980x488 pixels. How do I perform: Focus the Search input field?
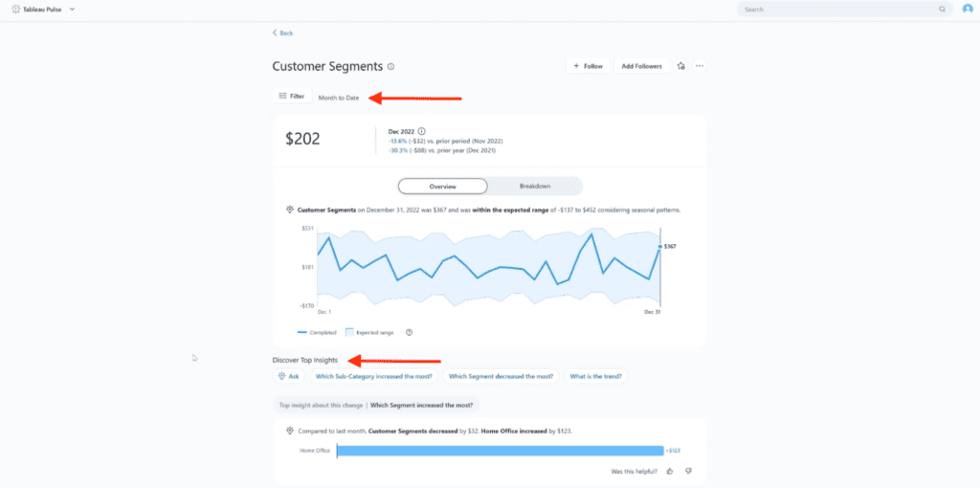coord(845,10)
